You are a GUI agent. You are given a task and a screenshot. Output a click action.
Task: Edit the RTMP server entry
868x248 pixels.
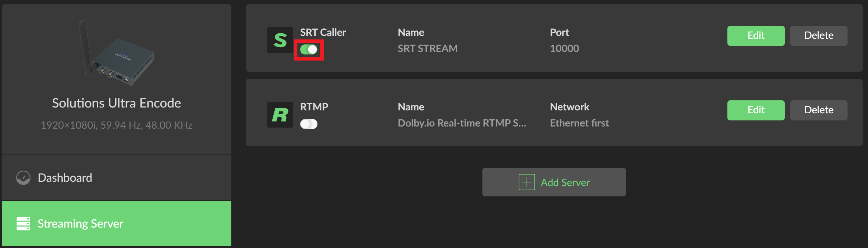pos(756,110)
